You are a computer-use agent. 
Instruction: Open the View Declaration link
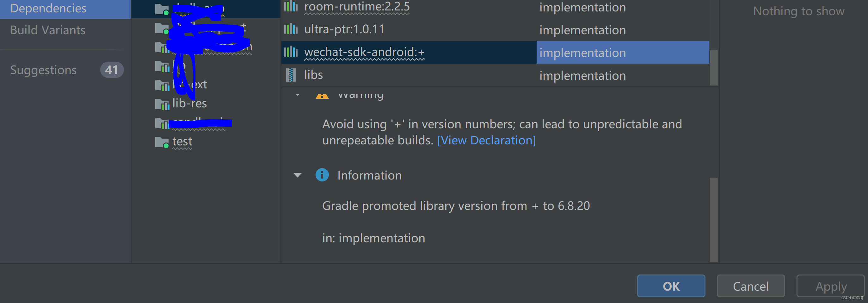coord(486,140)
